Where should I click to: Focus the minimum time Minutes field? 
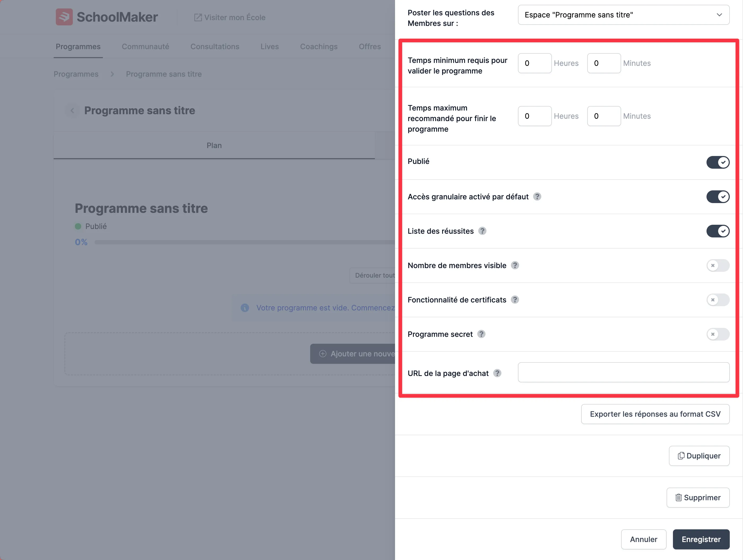point(604,63)
